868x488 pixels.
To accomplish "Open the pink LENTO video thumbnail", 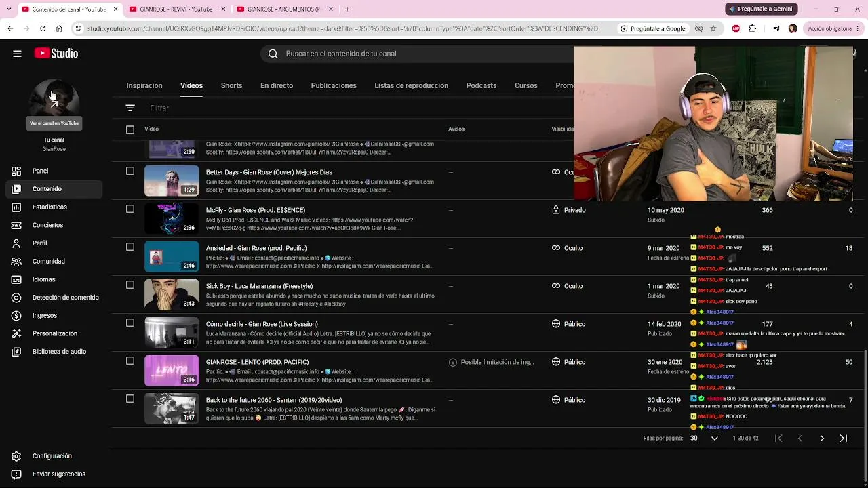I will [172, 371].
